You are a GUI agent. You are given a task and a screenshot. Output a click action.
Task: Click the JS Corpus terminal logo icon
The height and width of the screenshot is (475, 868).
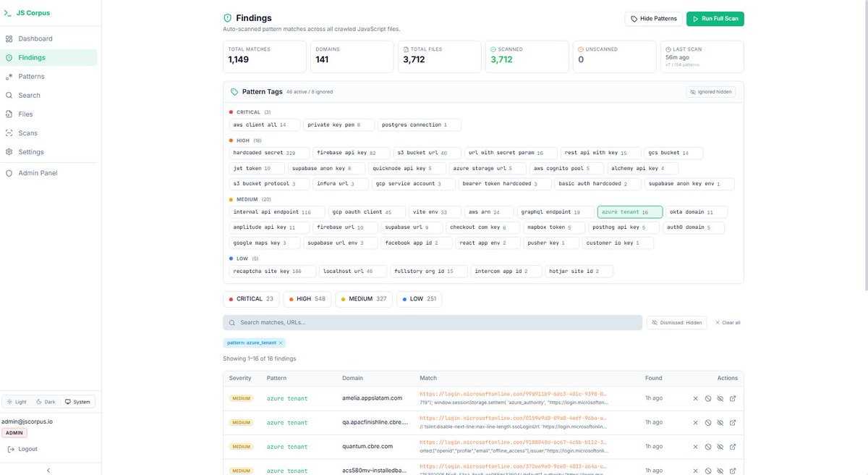(x=7, y=13)
